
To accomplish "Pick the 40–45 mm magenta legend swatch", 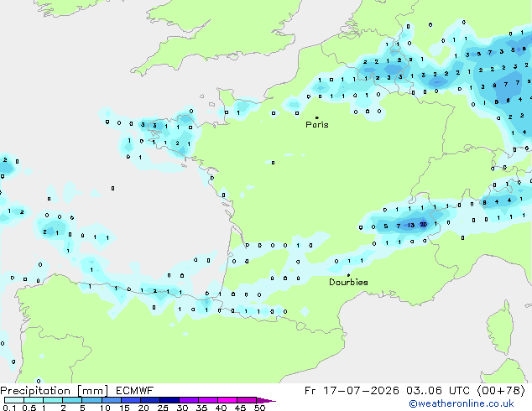I will [x=227, y=400].
